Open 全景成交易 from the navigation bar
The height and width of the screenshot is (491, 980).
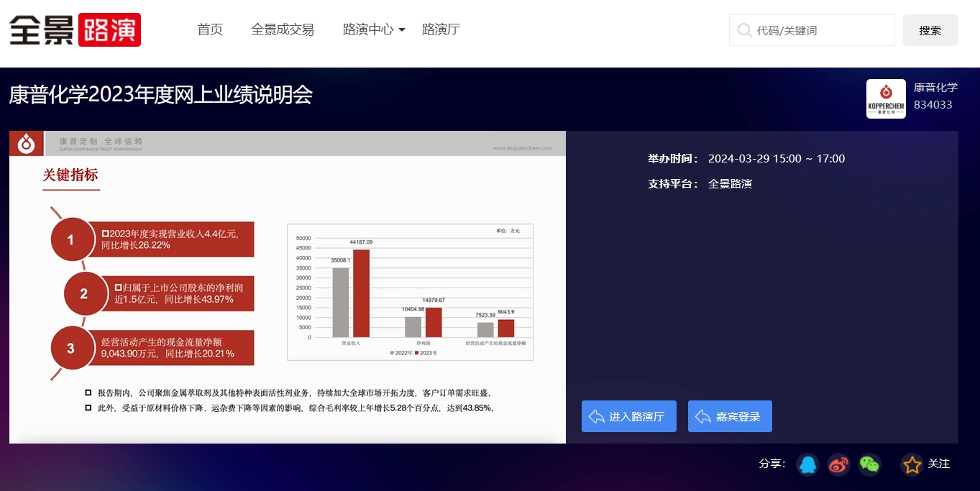tap(283, 29)
